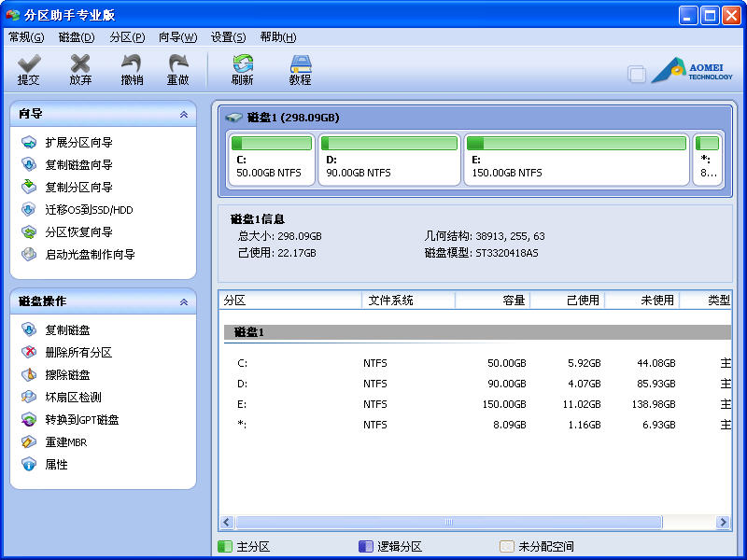Collapse the 向导 panel chevron

coord(184,114)
